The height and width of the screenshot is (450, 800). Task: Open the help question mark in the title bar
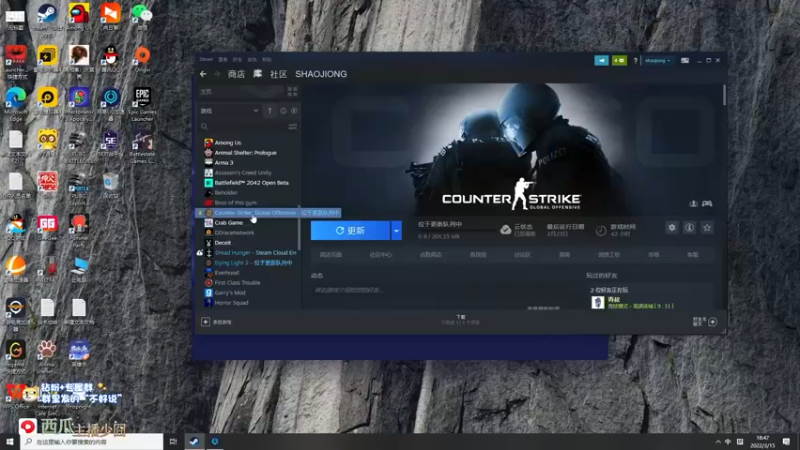pos(635,60)
